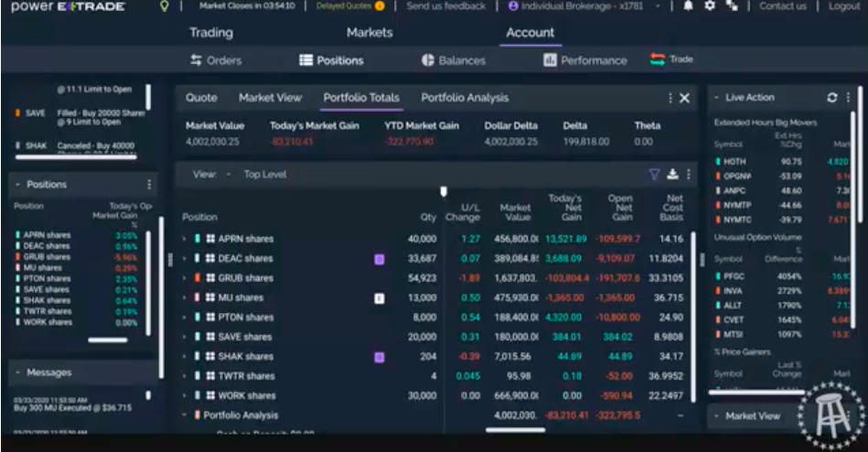The width and height of the screenshot is (868, 452).
Task: Click the orders list horizontal scrollbar
Action: [x=76, y=157]
